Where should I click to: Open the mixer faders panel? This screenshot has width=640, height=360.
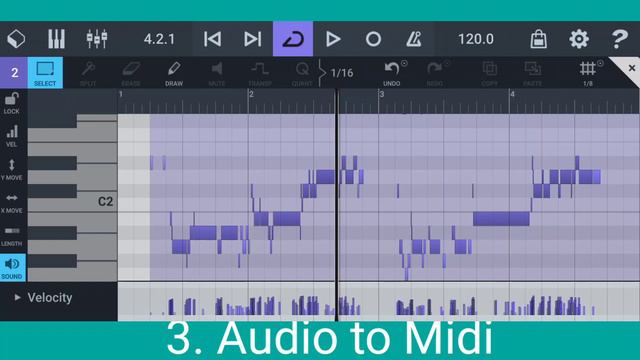click(97, 39)
